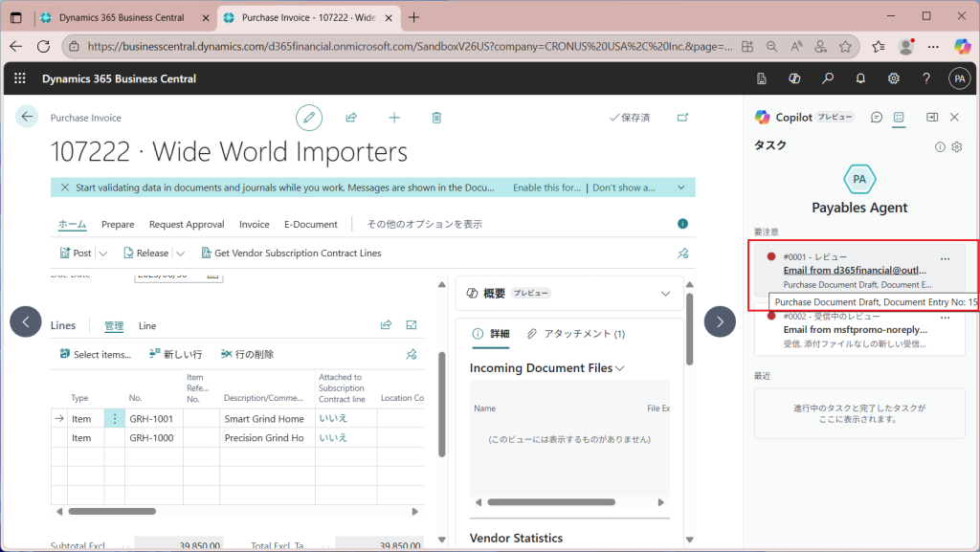Open Email from msftpromo-noreply... task
980x552 pixels.
pos(856,330)
